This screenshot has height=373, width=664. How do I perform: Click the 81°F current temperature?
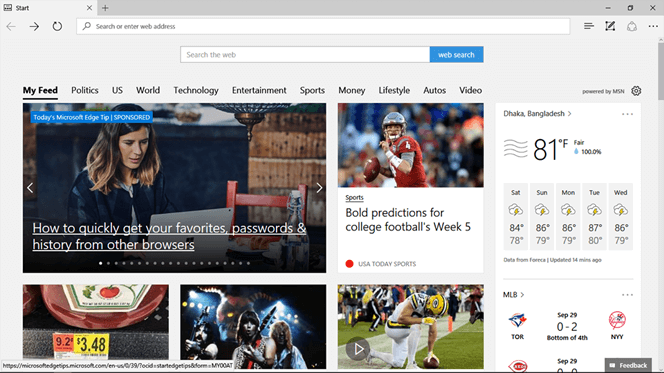(550, 149)
